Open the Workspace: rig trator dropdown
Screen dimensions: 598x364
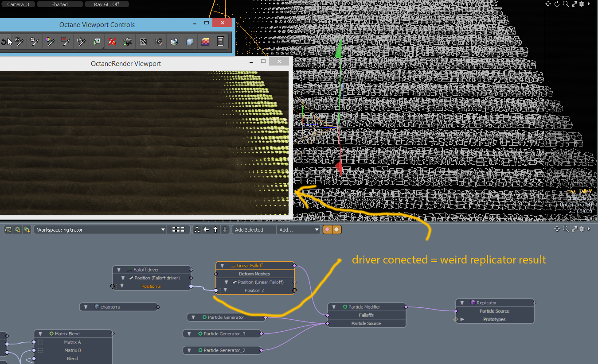click(100, 229)
